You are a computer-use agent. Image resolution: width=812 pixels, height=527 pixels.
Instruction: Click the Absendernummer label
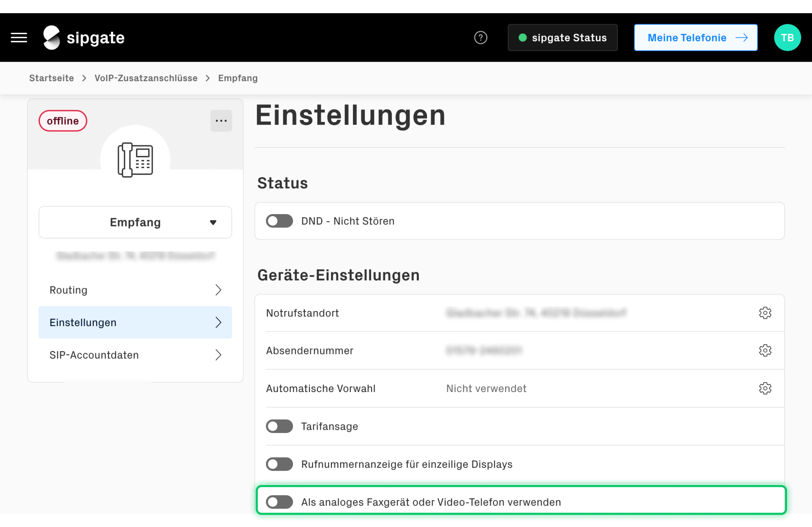(309, 351)
